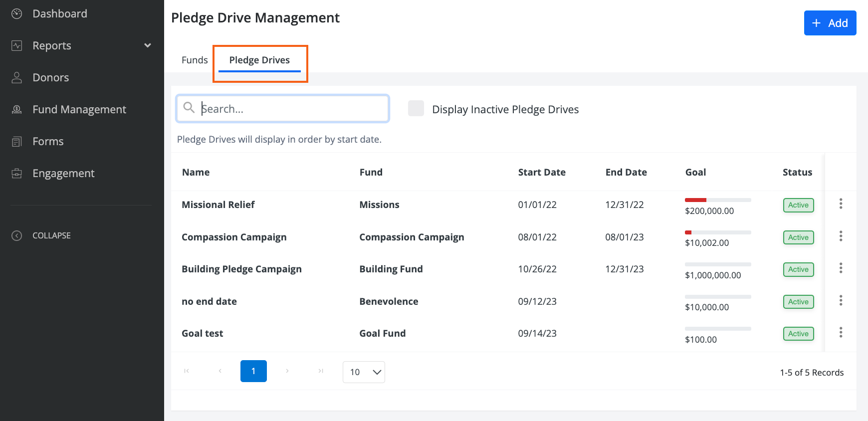Select the Pledge Drives tab

pyautogui.click(x=259, y=60)
